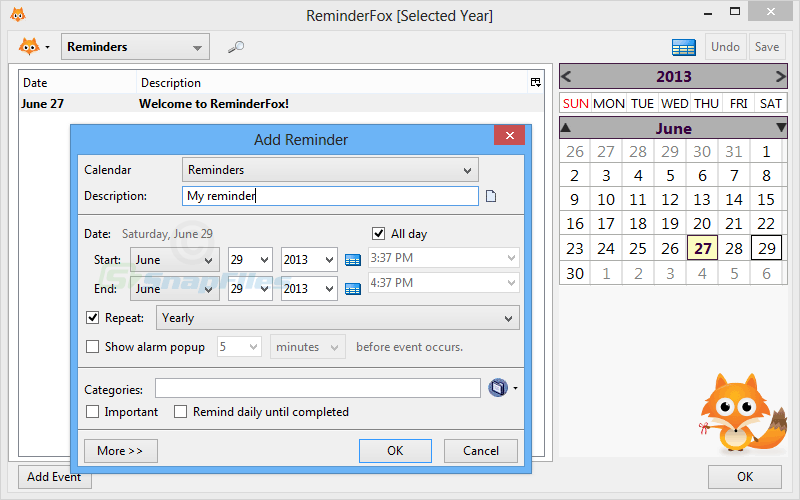
Task: Open the Start year dropdown
Action: pos(309,260)
